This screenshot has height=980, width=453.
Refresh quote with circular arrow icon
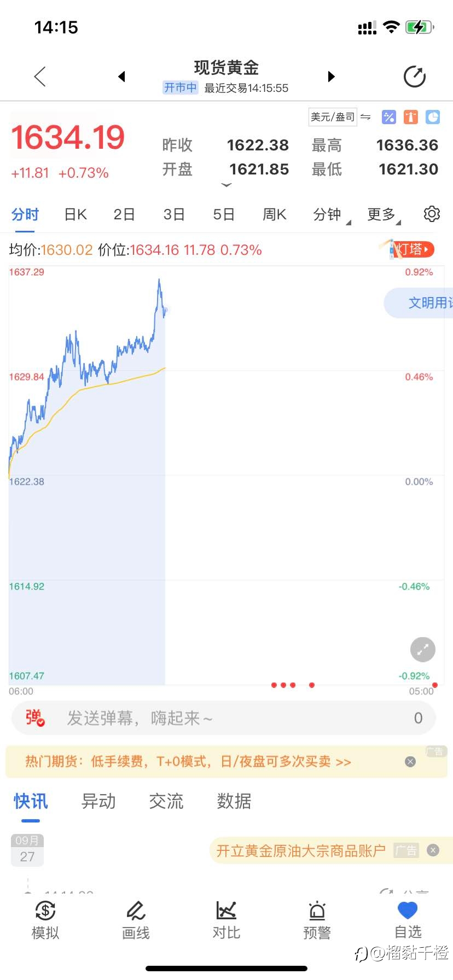point(415,77)
